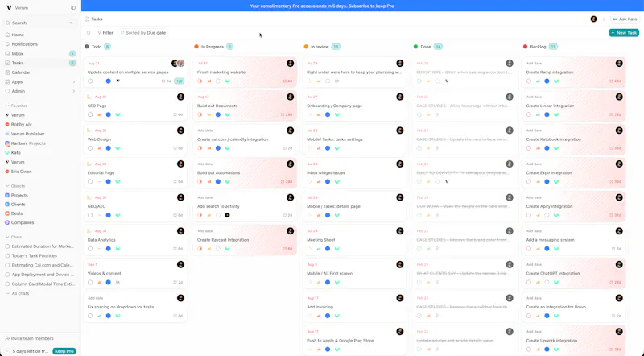644x356 pixels.
Task: Open Home in the sidebar
Action: click(18, 35)
